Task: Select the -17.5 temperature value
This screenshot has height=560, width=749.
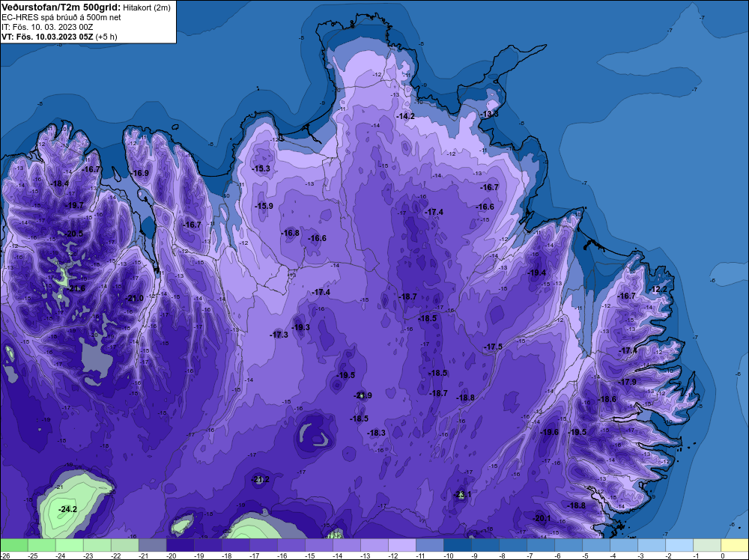Action: [494, 347]
